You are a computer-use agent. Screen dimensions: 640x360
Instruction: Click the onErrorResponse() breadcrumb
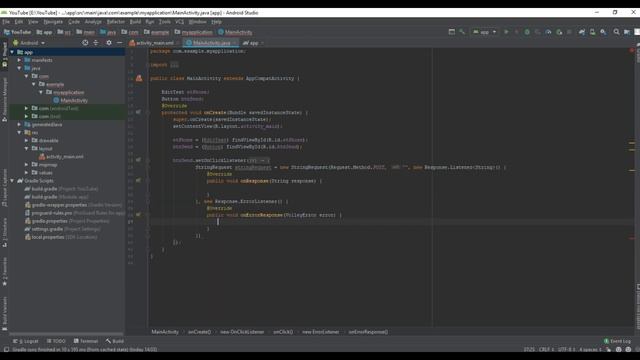point(368,332)
